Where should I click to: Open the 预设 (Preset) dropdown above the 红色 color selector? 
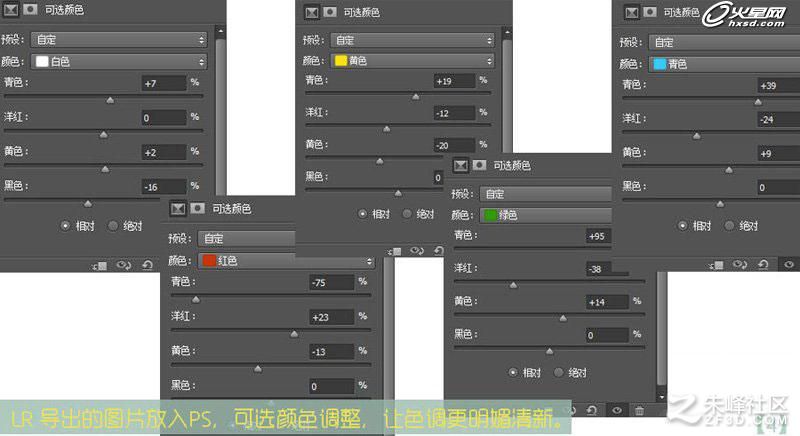(x=247, y=239)
